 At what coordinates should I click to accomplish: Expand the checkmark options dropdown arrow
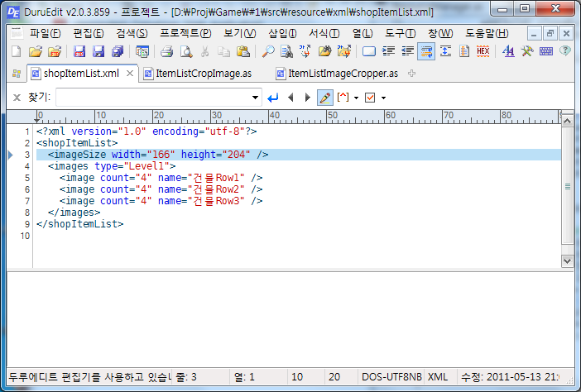383,98
